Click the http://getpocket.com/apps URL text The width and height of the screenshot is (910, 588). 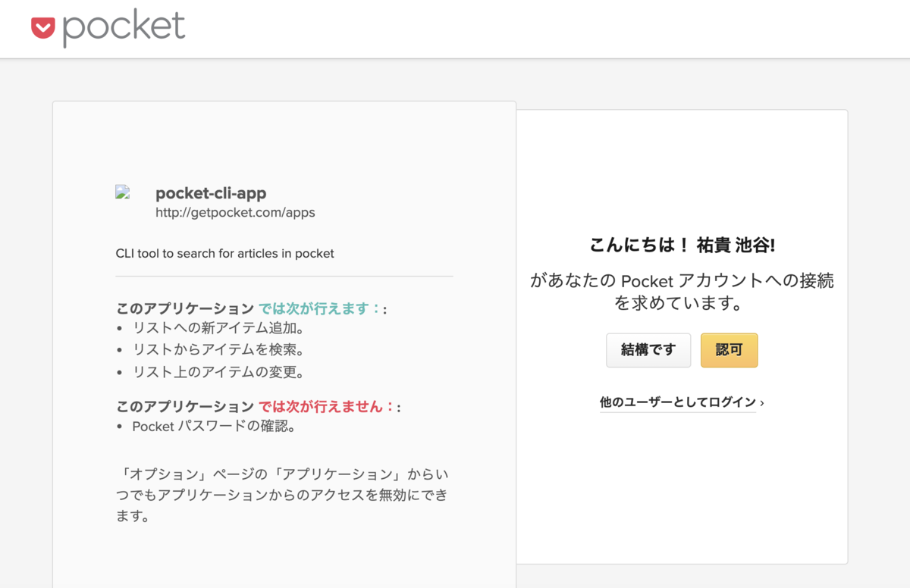(x=235, y=212)
